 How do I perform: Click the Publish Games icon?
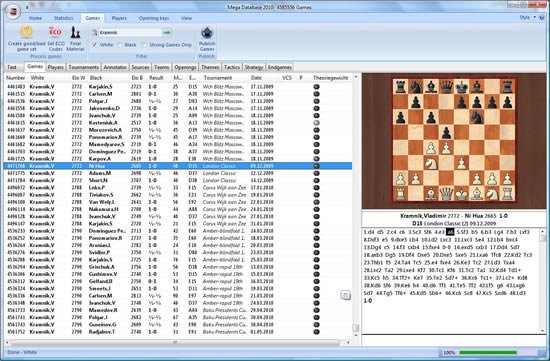(207, 33)
